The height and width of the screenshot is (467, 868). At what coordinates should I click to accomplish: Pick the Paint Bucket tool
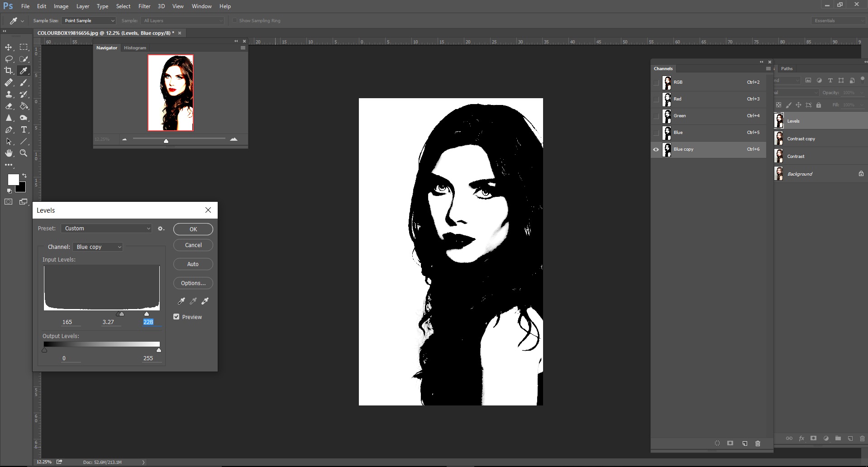[x=24, y=106]
